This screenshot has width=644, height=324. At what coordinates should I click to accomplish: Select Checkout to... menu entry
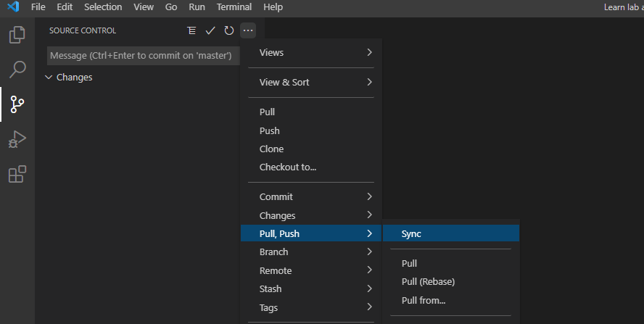(288, 167)
